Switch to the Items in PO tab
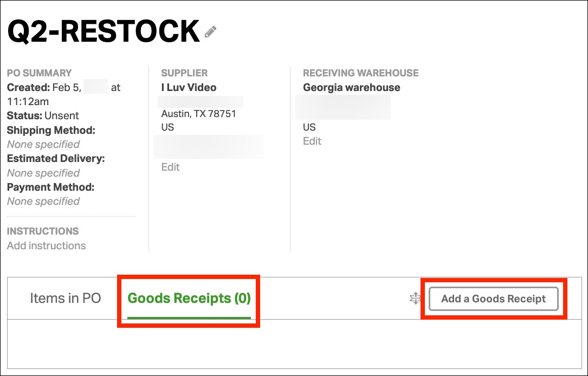The width and height of the screenshot is (588, 376). pyautogui.click(x=66, y=299)
